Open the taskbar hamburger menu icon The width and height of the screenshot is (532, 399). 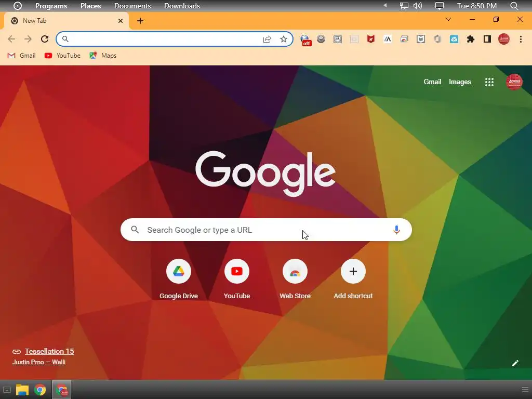coord(525,390)
